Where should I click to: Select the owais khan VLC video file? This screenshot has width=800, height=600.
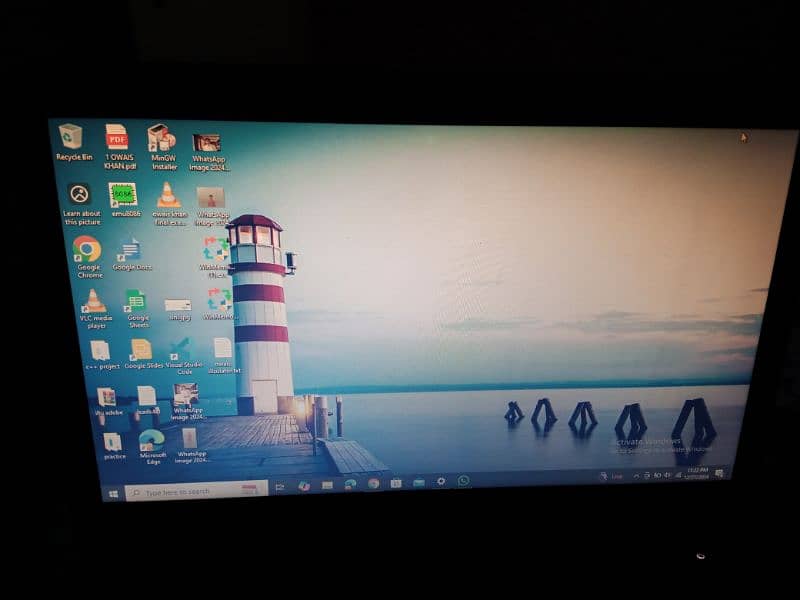point(169,204)
